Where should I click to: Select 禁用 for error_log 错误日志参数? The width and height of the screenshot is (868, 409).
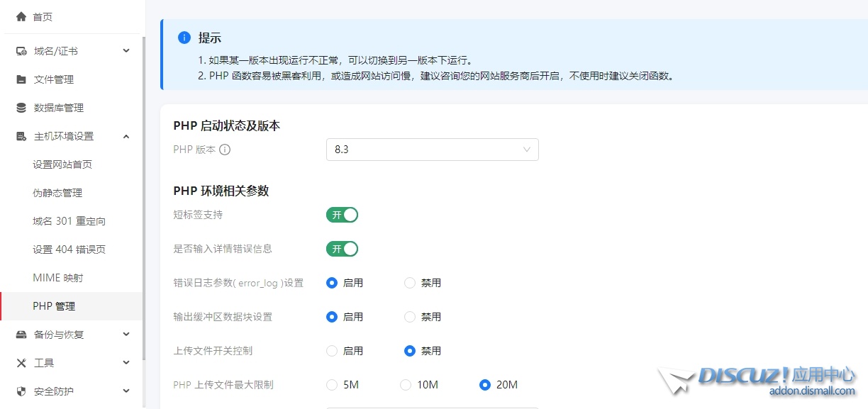click(410, 283)
